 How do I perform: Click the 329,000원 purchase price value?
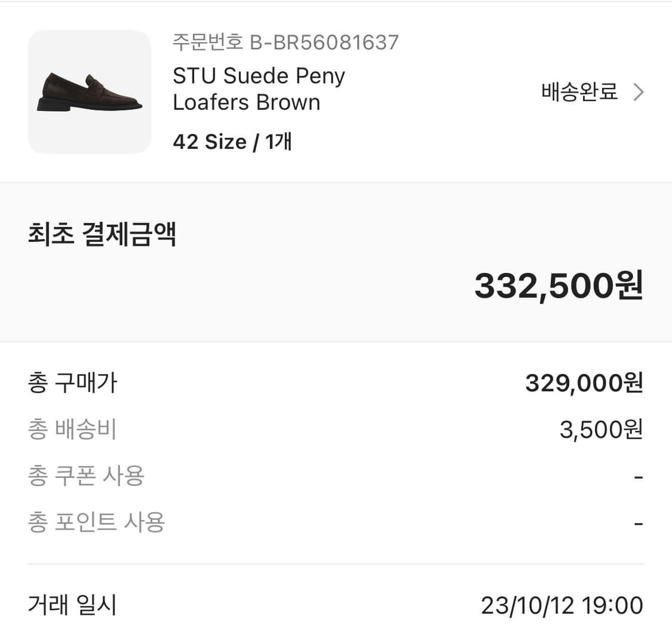pyautogui.click(x=582, y=383)
